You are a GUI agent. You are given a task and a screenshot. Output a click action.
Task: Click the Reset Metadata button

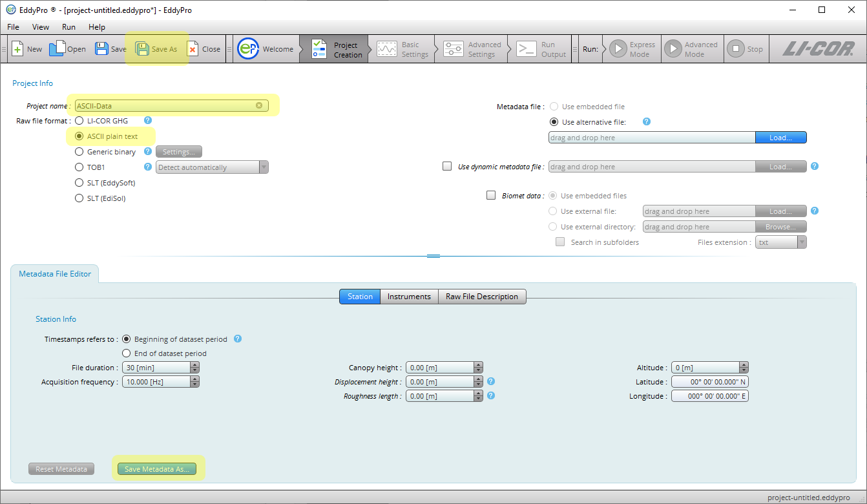point(61,469)
